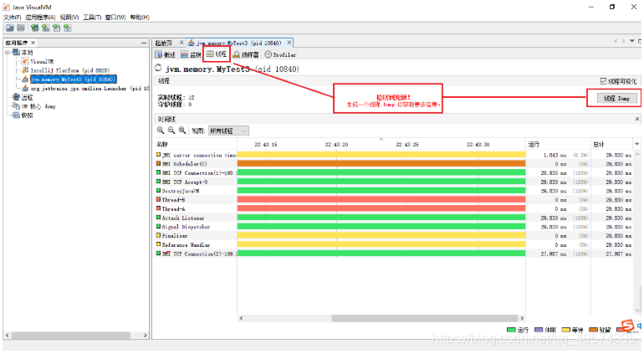Click the IntelliJ Platform node icon
Viewport: 644px width, 354px height.
(x=25, y=70)
